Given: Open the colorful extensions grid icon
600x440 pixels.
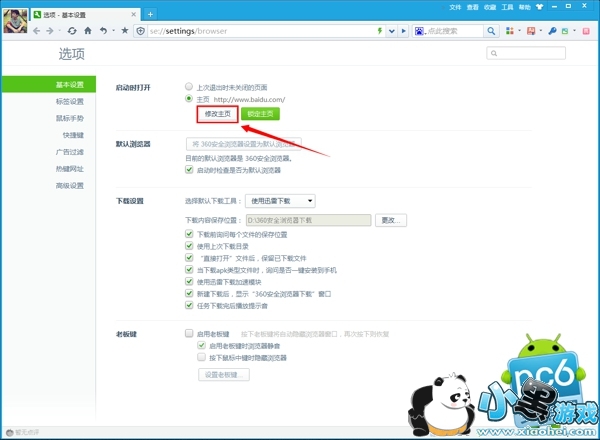Looking at the screenshot, I should coord(510,31).
